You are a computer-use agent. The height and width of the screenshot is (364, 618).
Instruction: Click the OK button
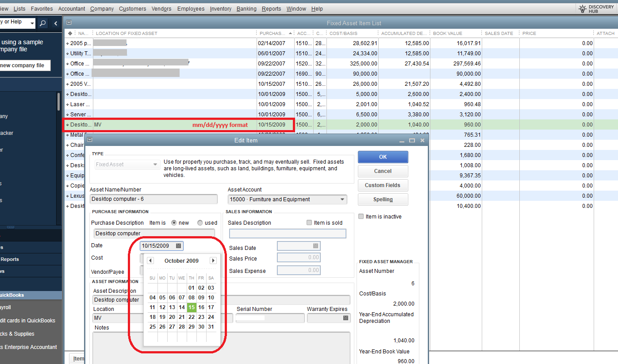click(x=383, y=157)
